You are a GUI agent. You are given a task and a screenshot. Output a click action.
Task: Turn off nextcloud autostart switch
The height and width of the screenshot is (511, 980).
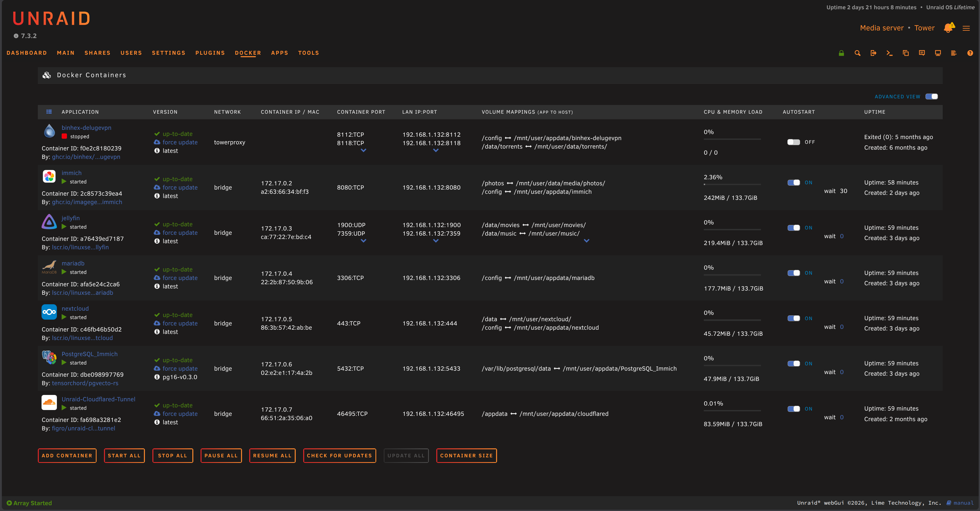[x=793, y=319]
